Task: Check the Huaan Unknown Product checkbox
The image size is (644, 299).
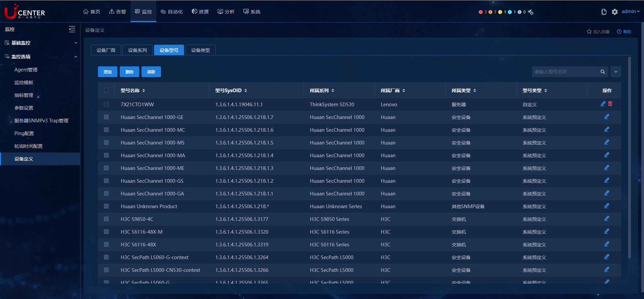Action: [106, 206]
